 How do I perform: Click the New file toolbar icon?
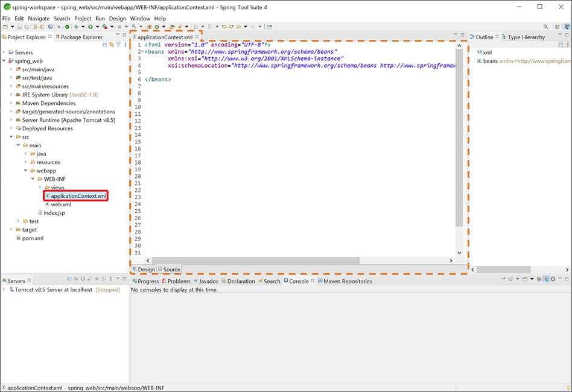(5, 27)
